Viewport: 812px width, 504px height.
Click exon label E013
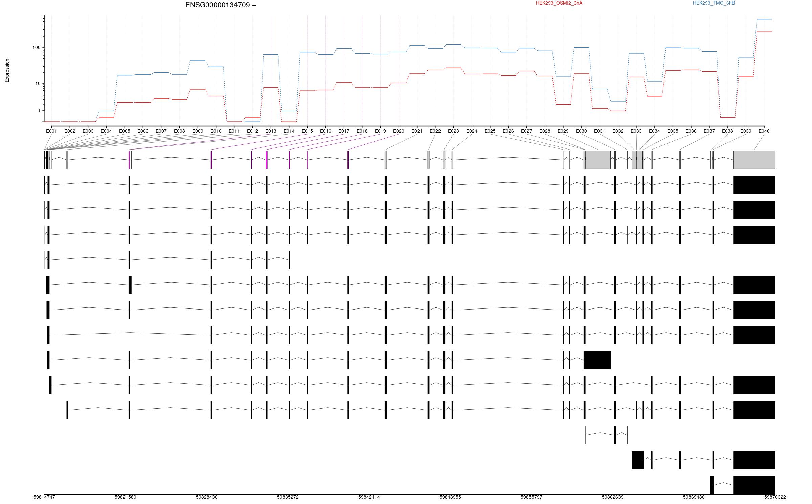(271, 131)
